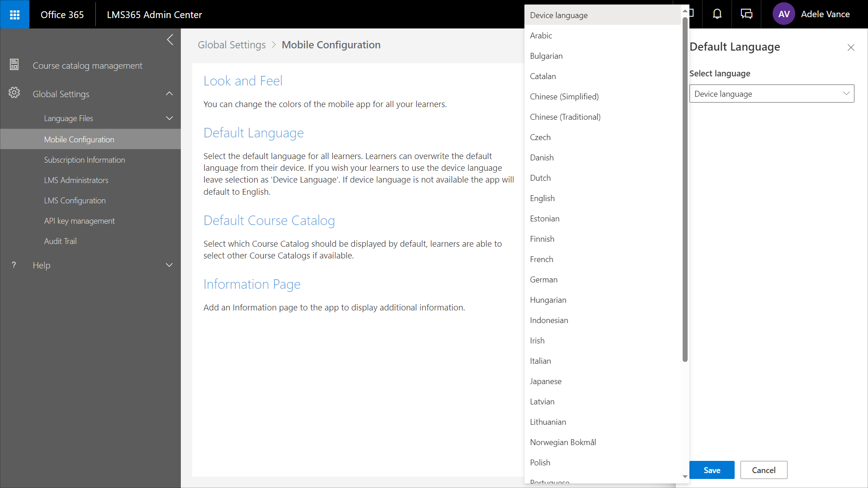Click the Global Settings gear icon
The image size is (868, 488).
click(14, 93)
